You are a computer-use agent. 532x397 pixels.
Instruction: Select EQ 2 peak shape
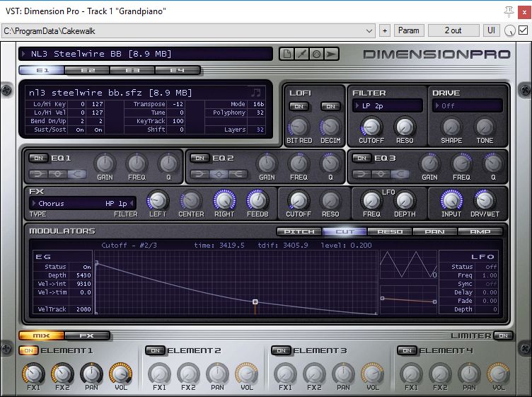coord(219,174)
